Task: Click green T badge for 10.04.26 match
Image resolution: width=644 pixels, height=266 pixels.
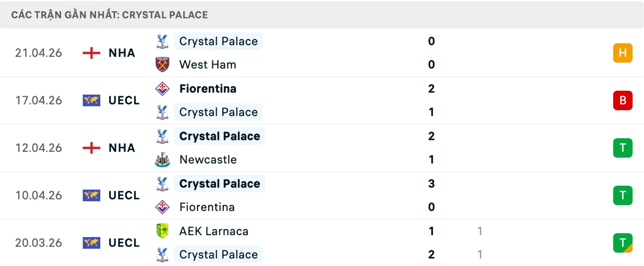Action: (x=623, y=195)
